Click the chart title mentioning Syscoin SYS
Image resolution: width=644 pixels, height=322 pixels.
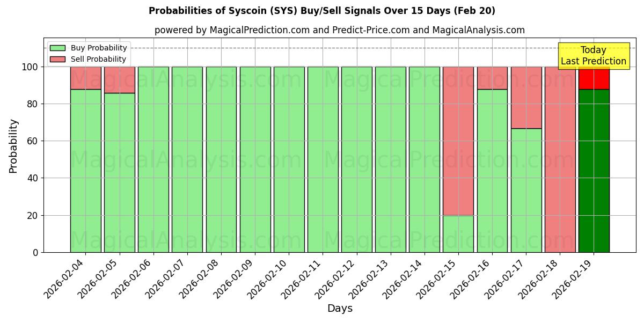coord(322,11)
